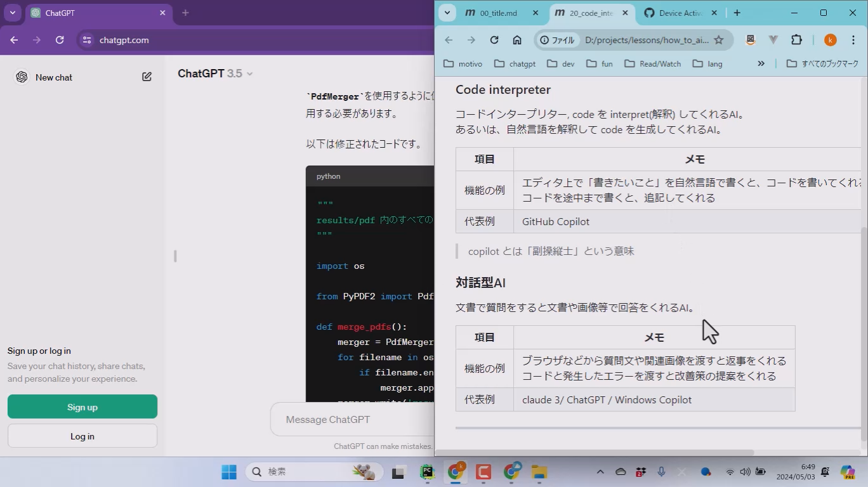868x487 pixels.
Task: Open the Chrome three-dot menu
Action: [x=854, y=39]
